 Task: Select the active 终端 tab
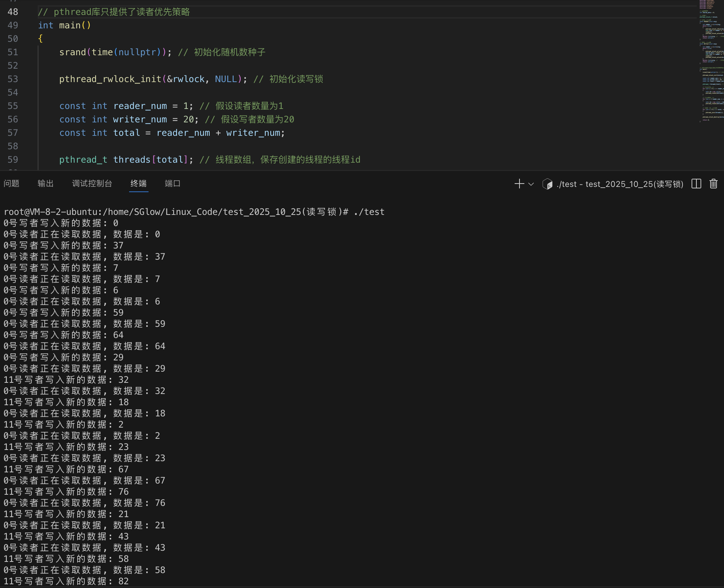pyautogui.click(x=138, y=184)
